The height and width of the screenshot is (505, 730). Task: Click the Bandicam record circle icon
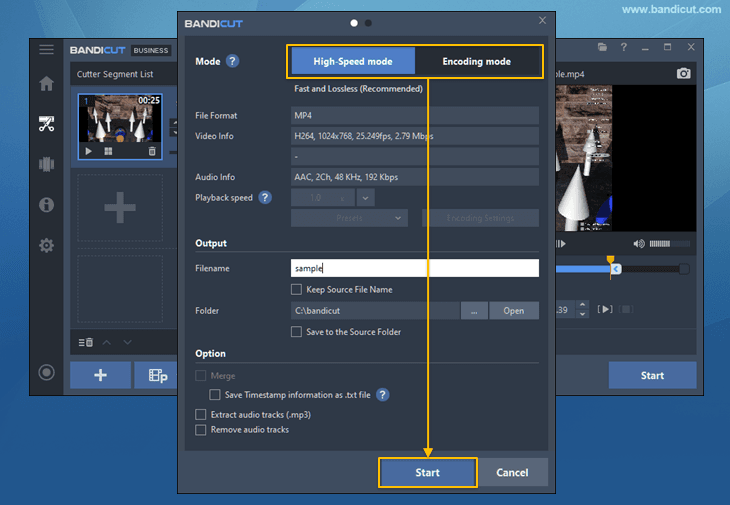click(46, 372)
